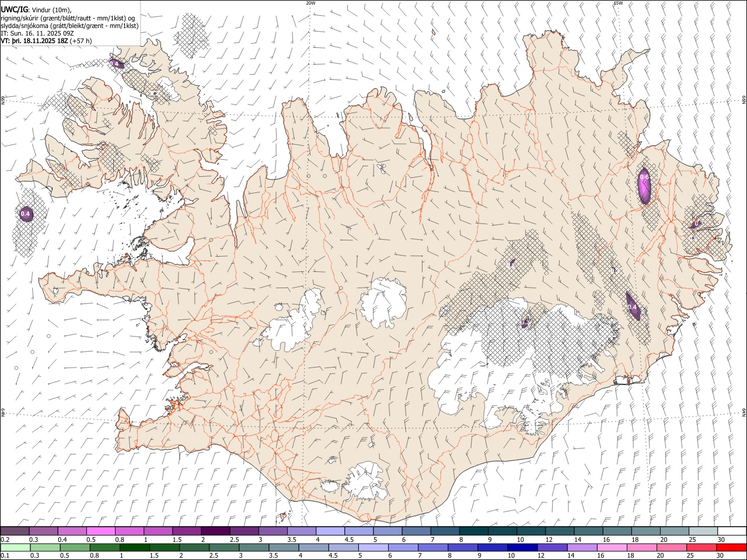747x560 pixels.
Task: Click the 'rigning/skúrir' legend description line
Action: [x=68, y=17]
